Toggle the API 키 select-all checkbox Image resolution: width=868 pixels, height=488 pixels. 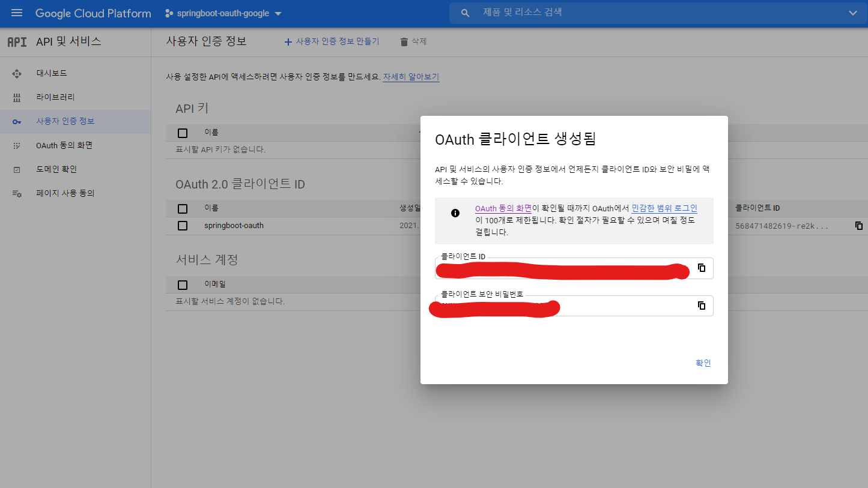(x=183, y=133)
